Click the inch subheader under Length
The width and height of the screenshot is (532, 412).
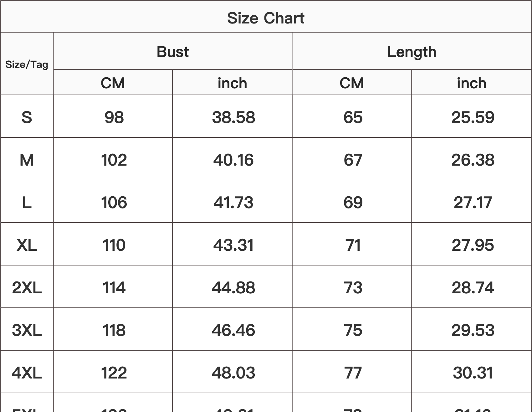(471, 83)
